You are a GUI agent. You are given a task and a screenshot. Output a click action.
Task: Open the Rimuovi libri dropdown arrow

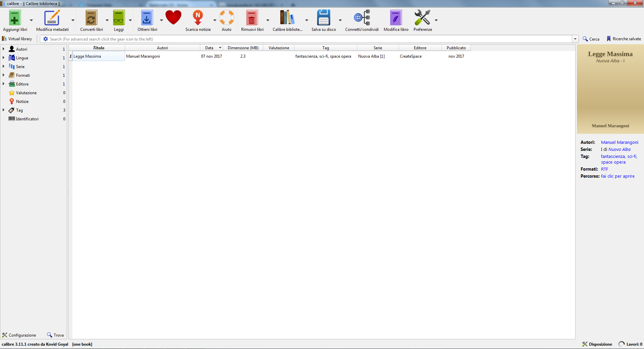(268, 20)
